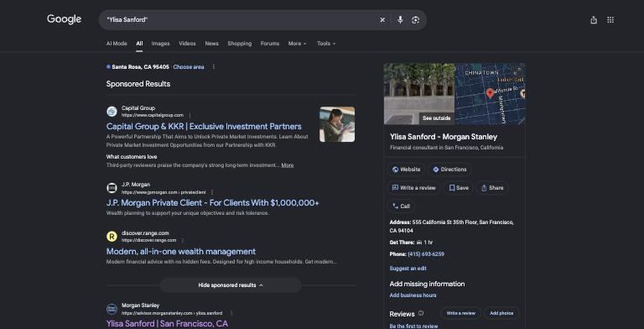Open the J.P. Morgan ad three-dot menu
Screen dimensions: 644x329
pos(212,192)
